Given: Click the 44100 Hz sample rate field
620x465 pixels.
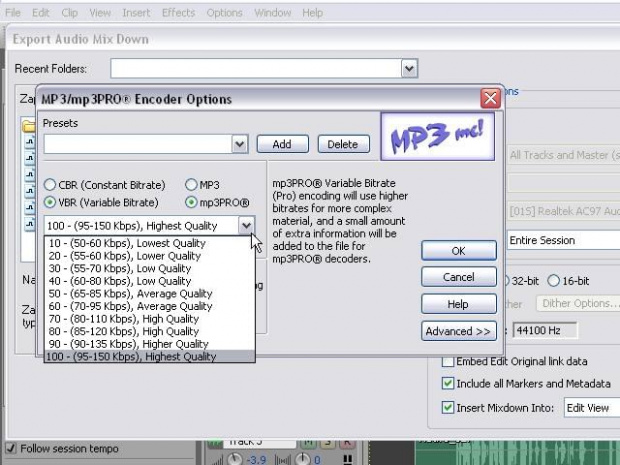Looking at the screenshot, I should coord(545,330).
